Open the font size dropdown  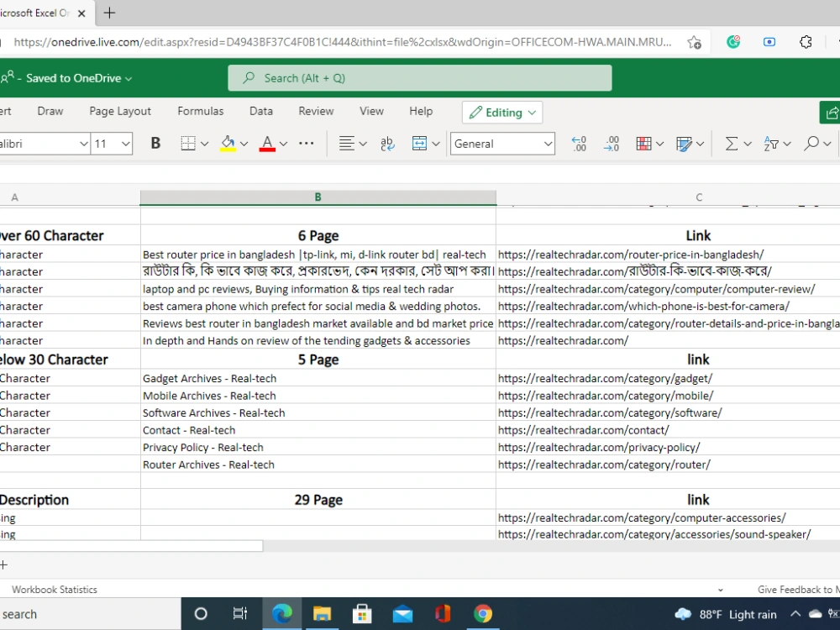[125, 144]
